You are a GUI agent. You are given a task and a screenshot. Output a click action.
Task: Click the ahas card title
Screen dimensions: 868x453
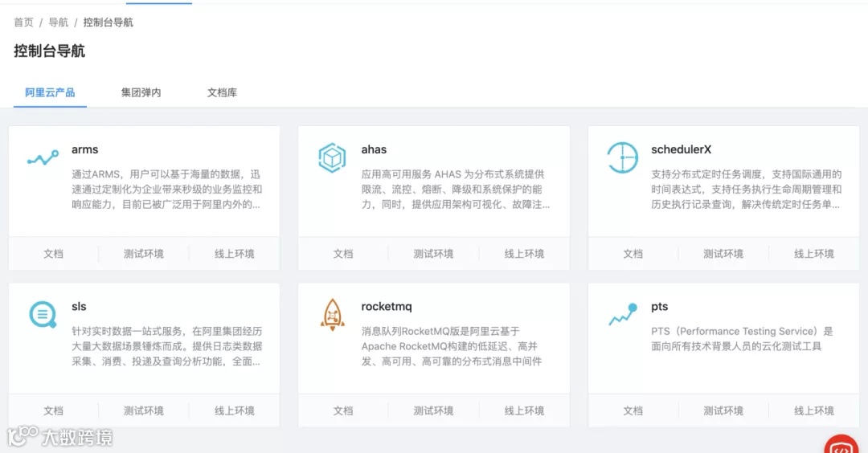(x=374, y=149)
